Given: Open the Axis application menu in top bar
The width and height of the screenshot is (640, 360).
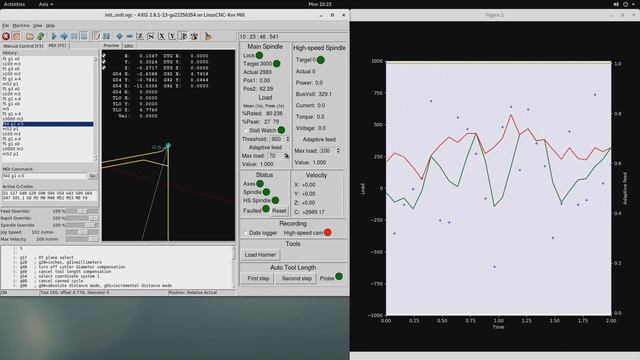Looking at the screenshot, I should pyautogui.click(x=46, y=4).
